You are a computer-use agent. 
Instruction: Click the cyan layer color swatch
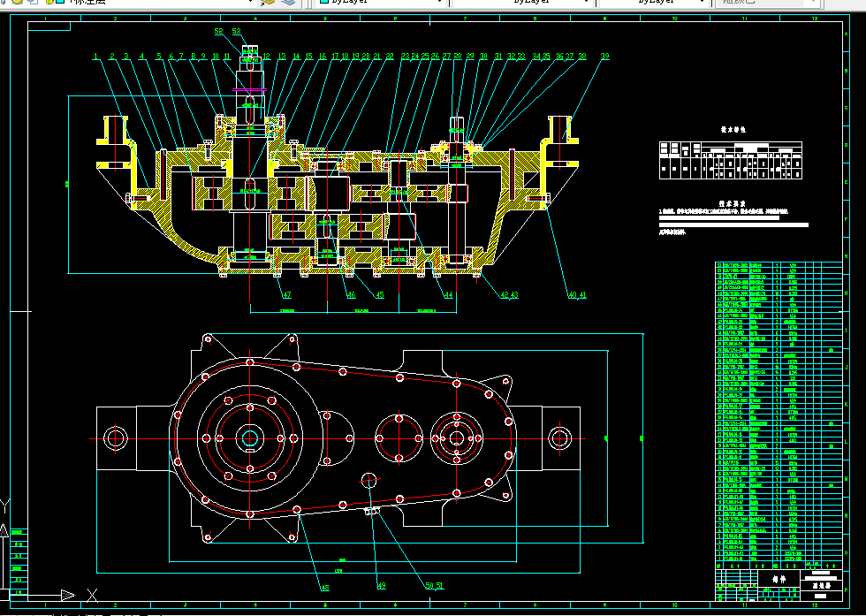pos(60,2)
